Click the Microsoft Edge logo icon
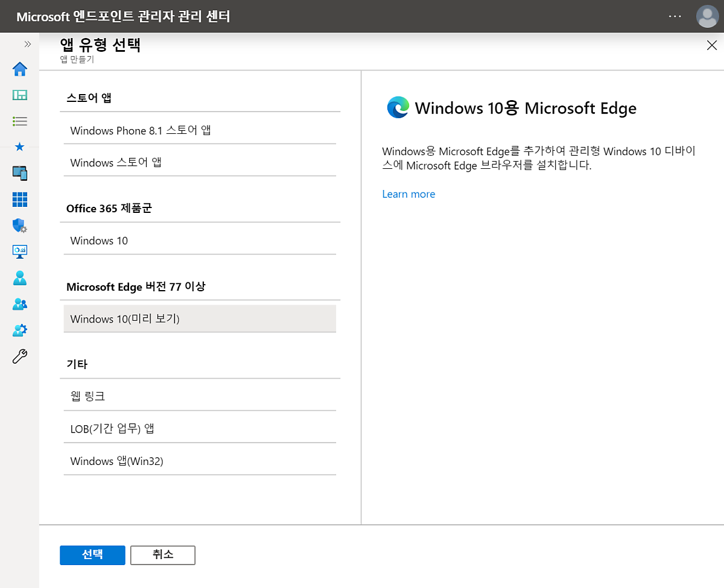Image resolution: width=724 pixels, height=588 pixels. coord(398,107)
